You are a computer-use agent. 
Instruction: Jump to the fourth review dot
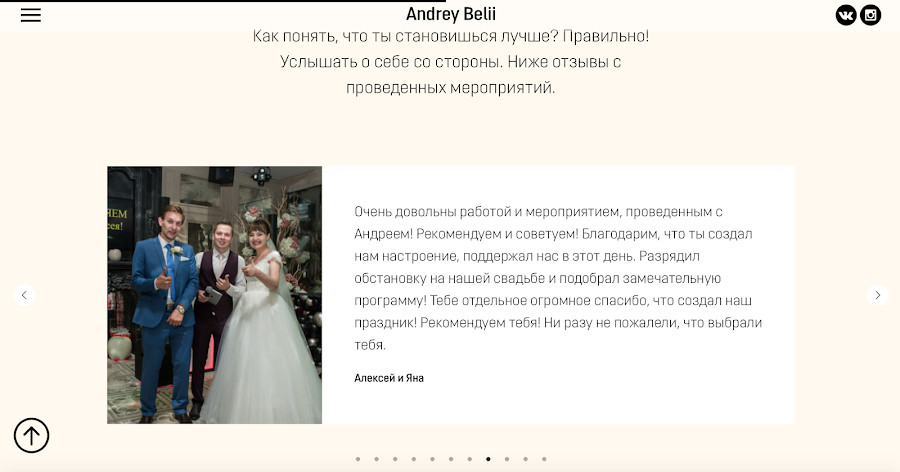[x=414, y=459]
